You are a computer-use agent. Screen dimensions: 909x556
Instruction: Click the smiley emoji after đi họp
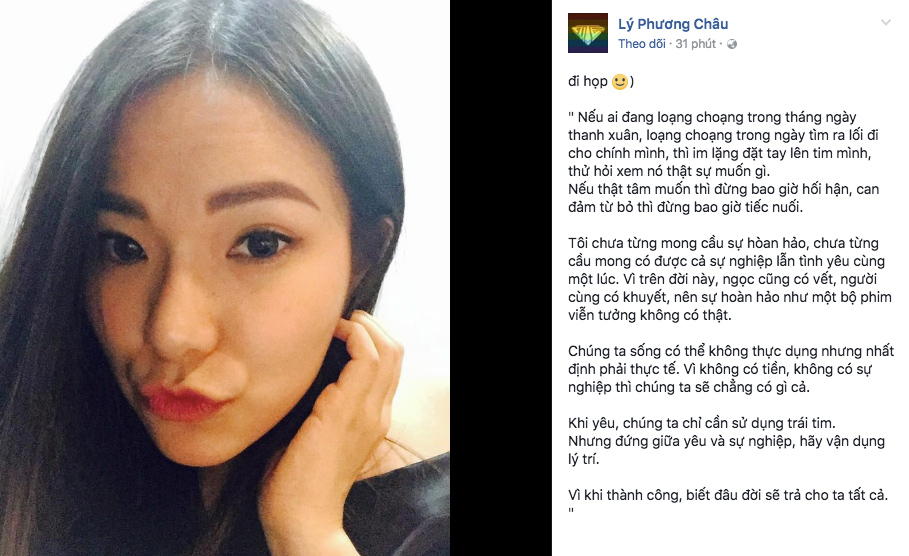(x=620, y=82)
